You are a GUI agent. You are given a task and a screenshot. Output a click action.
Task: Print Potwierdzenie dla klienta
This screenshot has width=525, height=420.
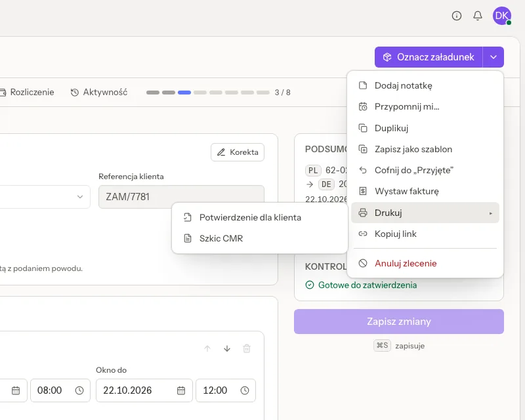point(259,217)
